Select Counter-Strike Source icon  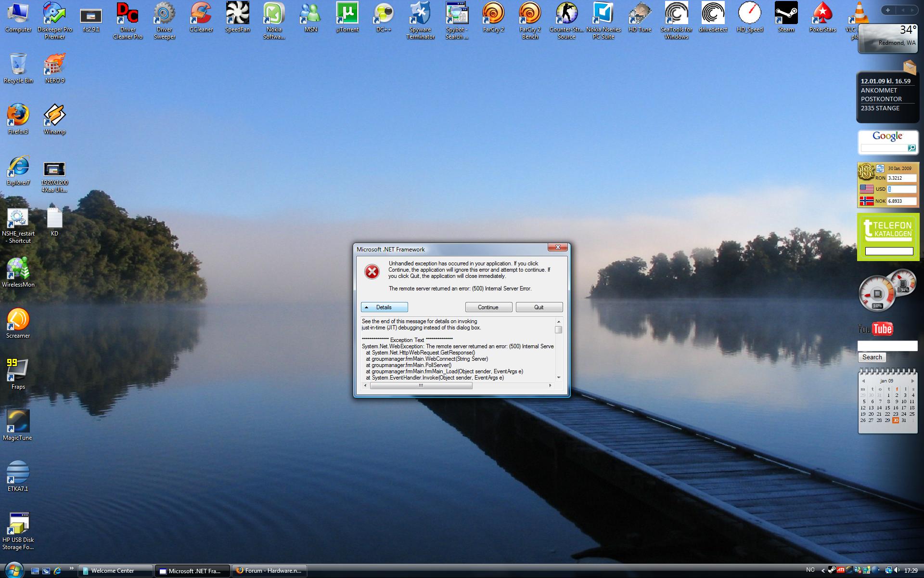tap(566, 20)
